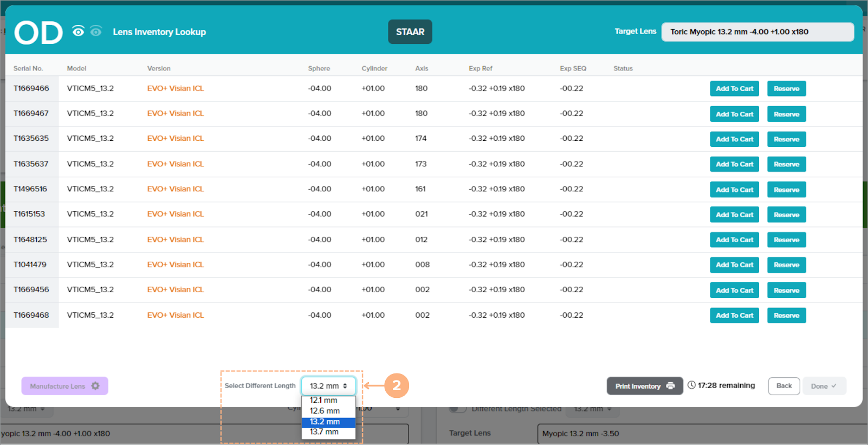Reserve lens T1635635
Viewport: 868px width, 445px height.
point(786,139)
